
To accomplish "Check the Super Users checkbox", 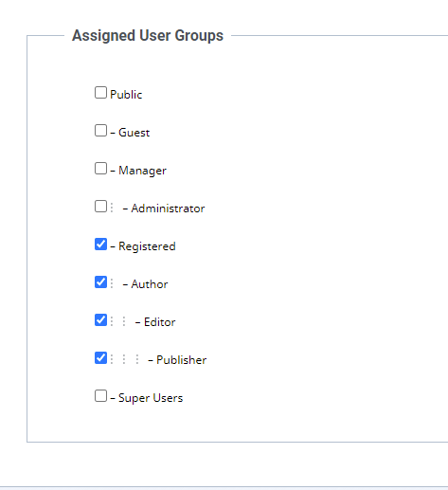I will coord(100,395).
